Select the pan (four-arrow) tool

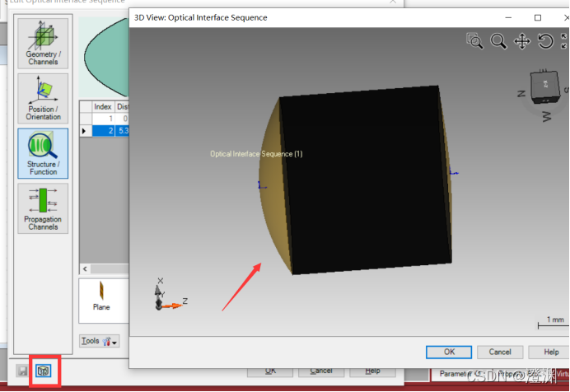(522, 41)
